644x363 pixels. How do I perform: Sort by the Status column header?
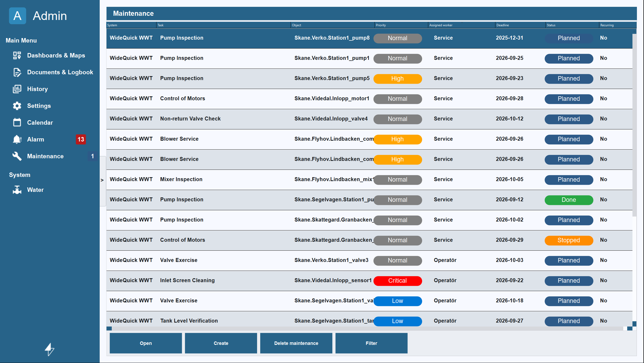click(572, 25)
